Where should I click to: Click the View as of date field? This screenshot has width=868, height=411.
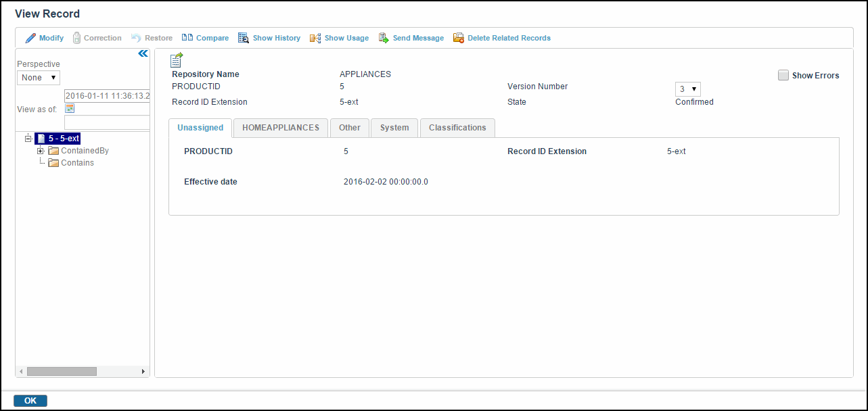107,96
